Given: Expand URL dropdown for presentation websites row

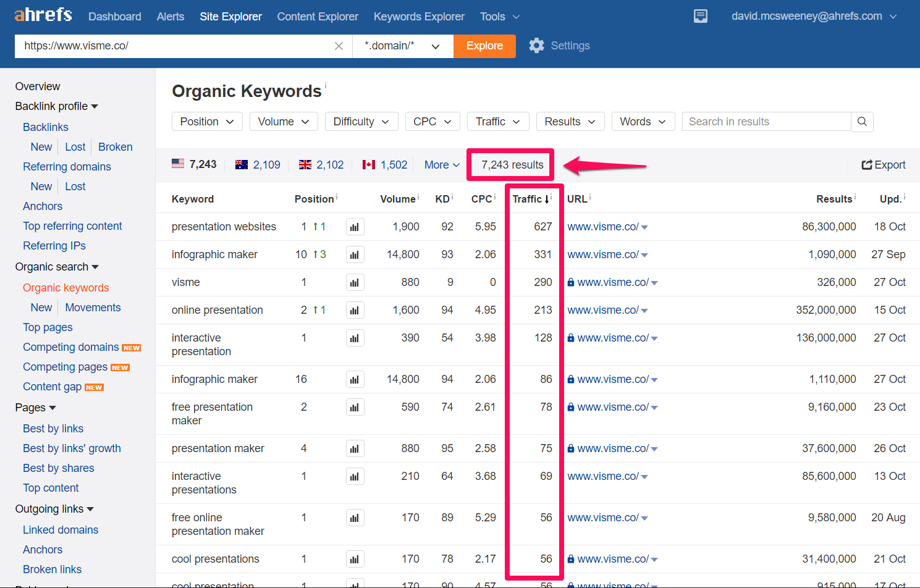Looking at the screenshot, I should [x=645, y=227].
